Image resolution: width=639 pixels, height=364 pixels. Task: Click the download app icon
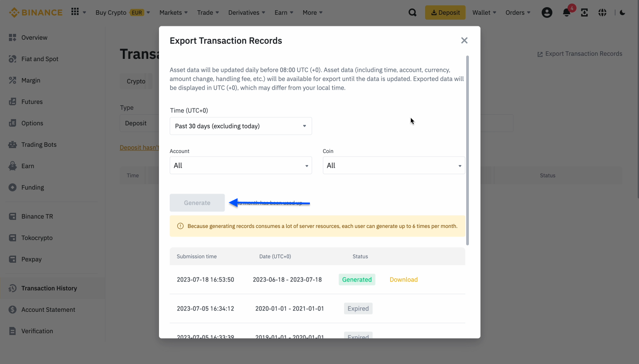584,12
